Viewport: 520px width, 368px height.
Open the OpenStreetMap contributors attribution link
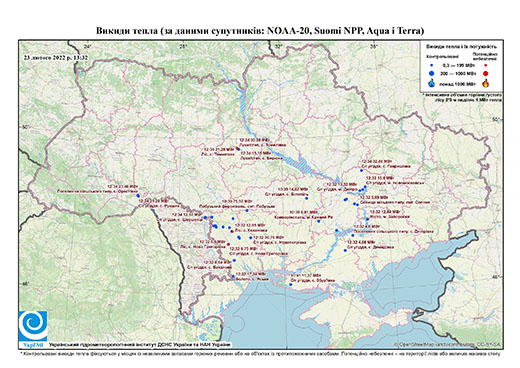[x=447, y=344]
